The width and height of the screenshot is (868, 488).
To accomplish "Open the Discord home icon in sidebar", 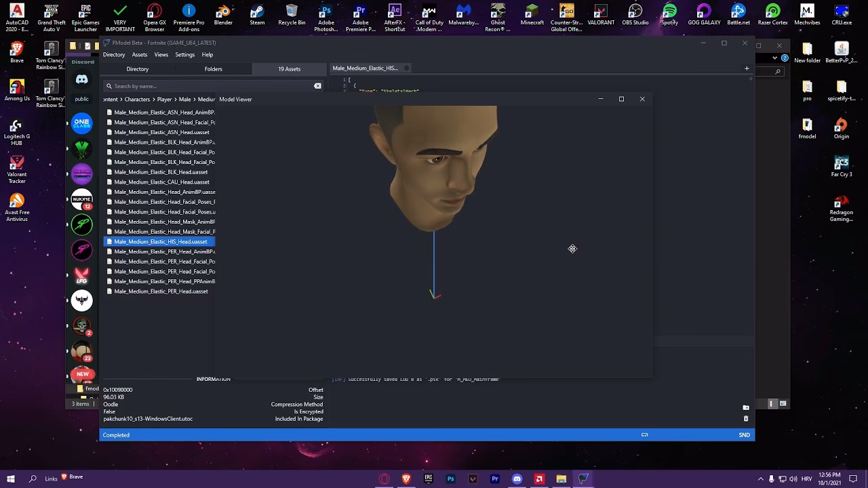I will coord(82,79).
